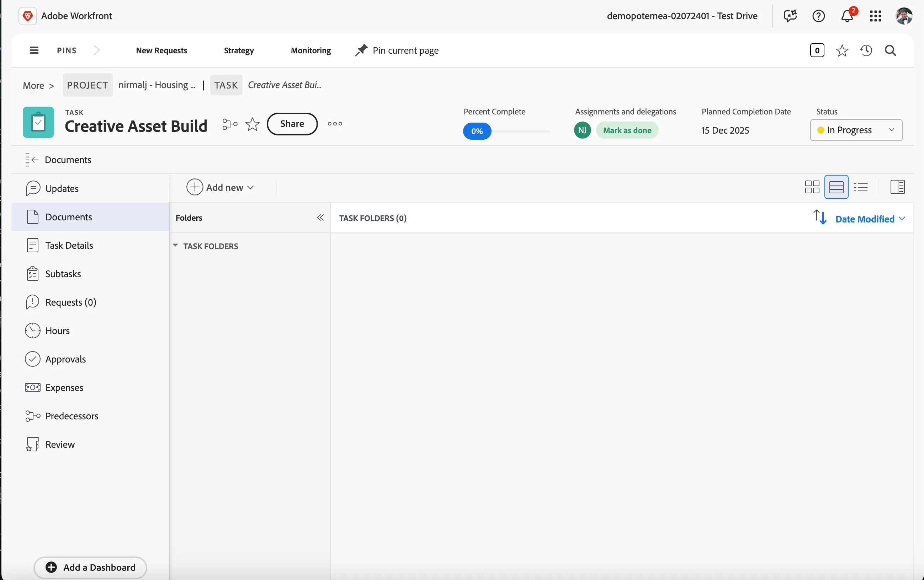Screen dimensions: 924x580
Task: Click the Planned Completion Date 15 Dec 2025
Action: pos(725,130)
